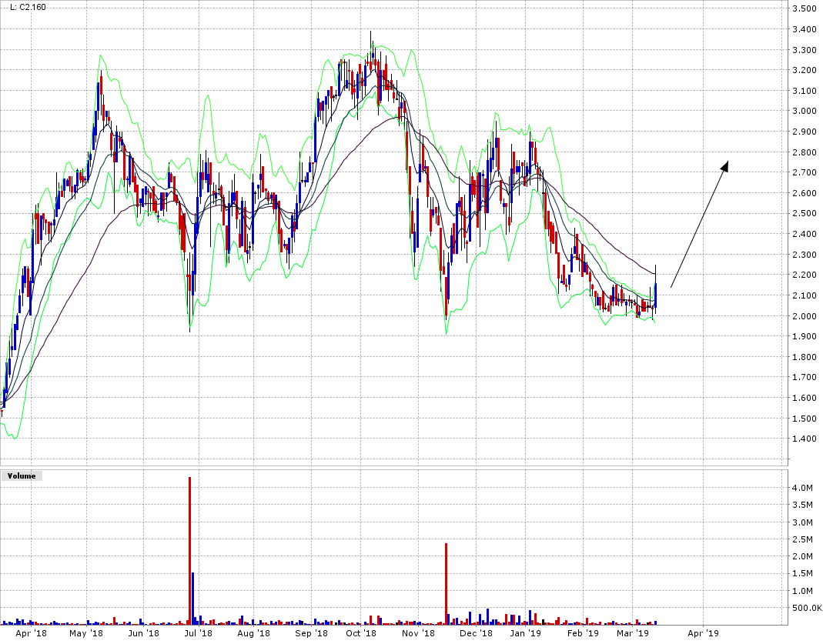Screen dimensions: 823x644
Task: Click the 3.000 price axis label
Action: (x=805, y=111)
